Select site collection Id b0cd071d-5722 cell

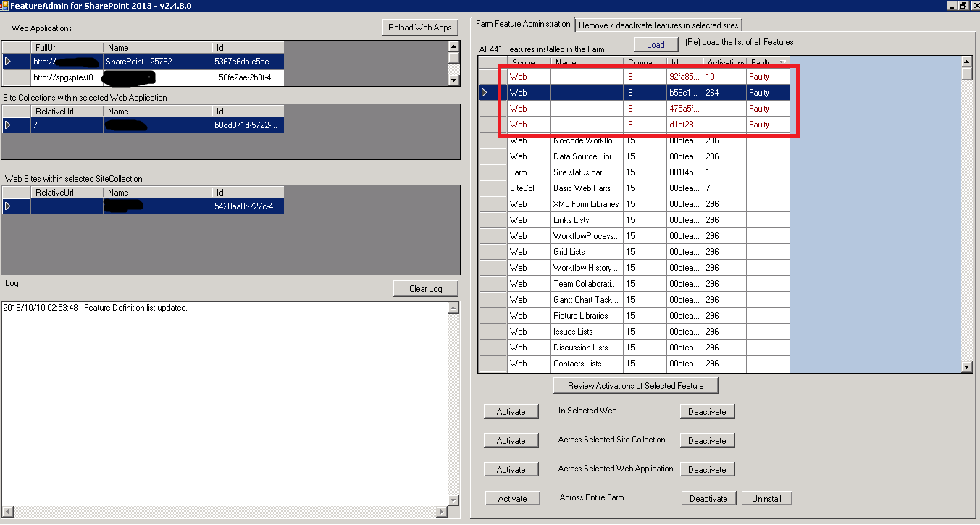[x=248, y=125]
